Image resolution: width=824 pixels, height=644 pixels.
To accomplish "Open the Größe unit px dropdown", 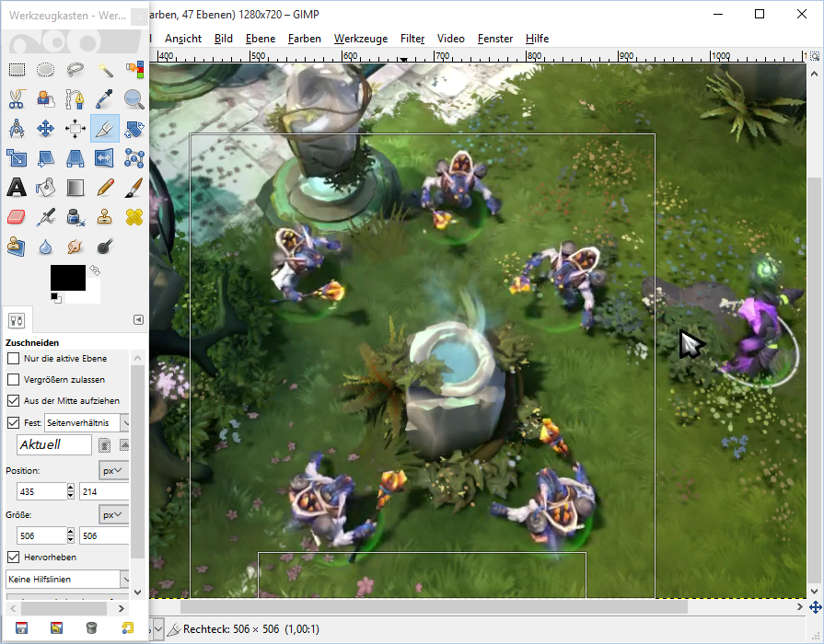I will click(113, 515).
